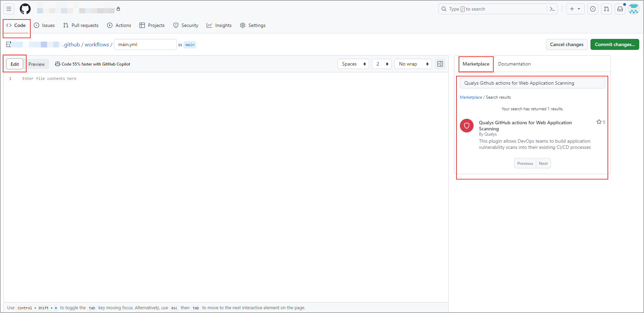
Task: Open the Actions tab
Action: coord(119,25)
